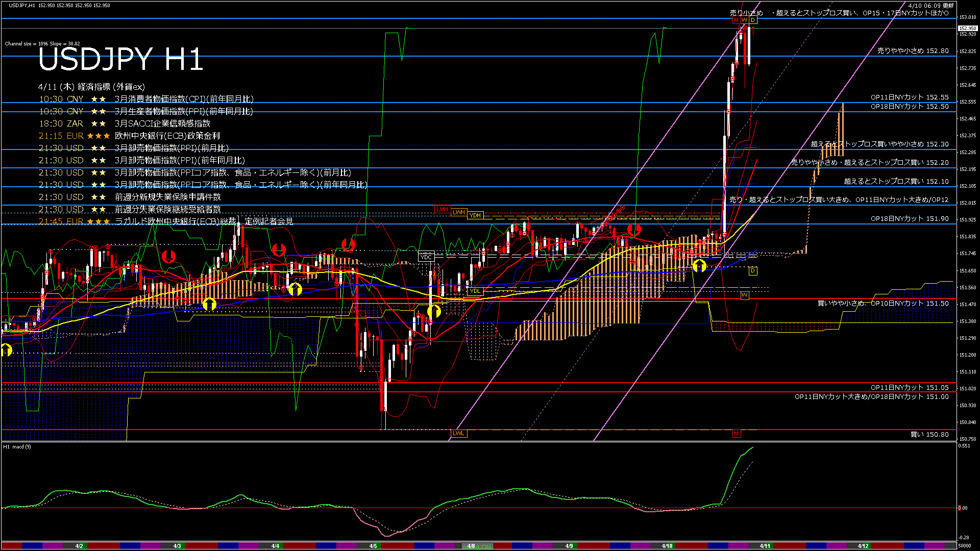Click the 売りやや小さめ 152.80 level label
This screenshot has width=980, height=551.
[913, 51]
